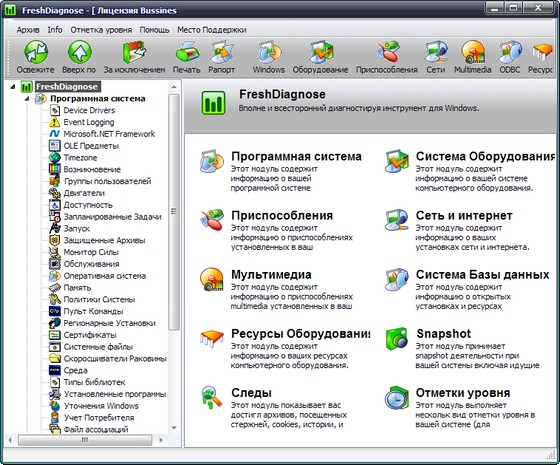Viewport: 560px width, 465px height.
Task: Click the Ресурс toolbar icon
Action: 542,52
